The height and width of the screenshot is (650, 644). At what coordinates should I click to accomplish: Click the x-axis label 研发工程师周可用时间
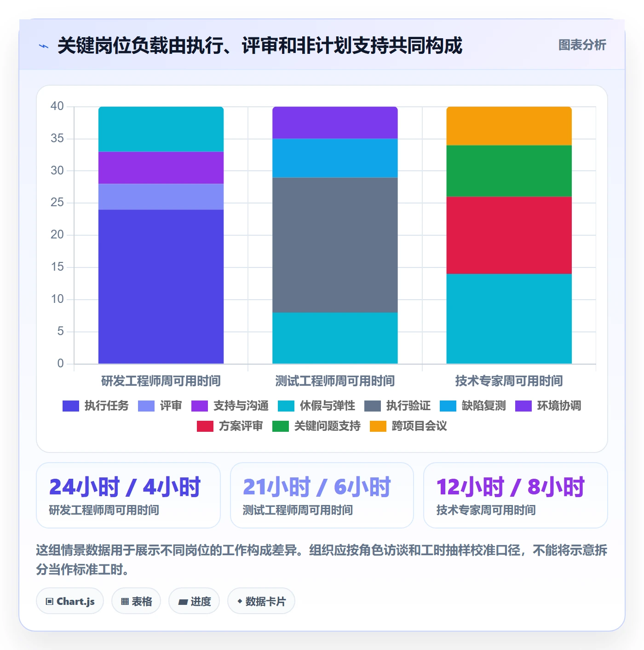click(161, 381)
